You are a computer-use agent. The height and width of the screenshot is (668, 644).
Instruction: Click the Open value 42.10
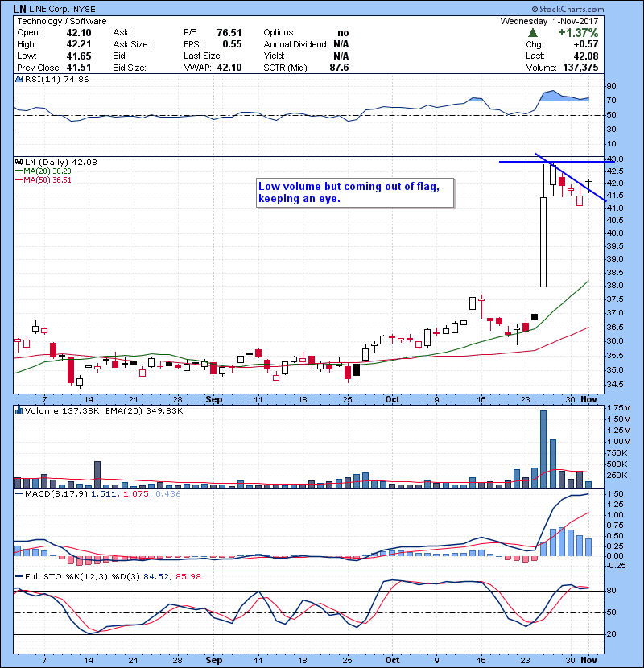click(x=79, y=33)
